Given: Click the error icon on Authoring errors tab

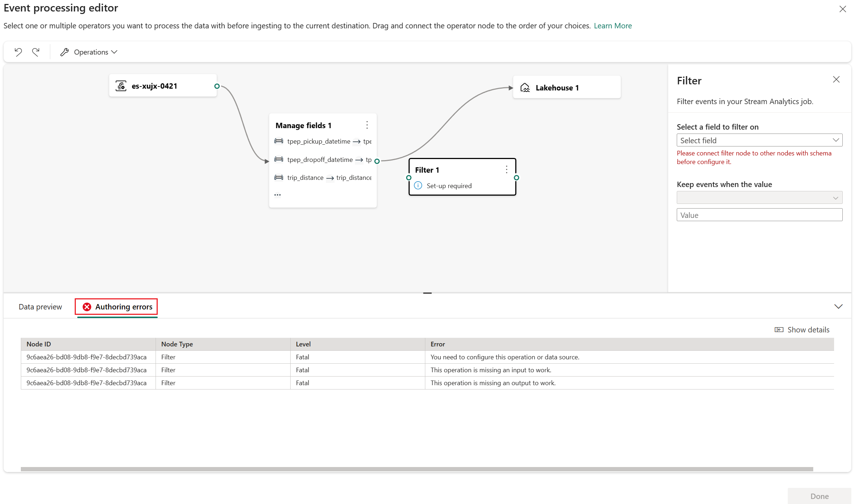Looking at the screenshot, I should pyautogui.click(x=86, y=307).
